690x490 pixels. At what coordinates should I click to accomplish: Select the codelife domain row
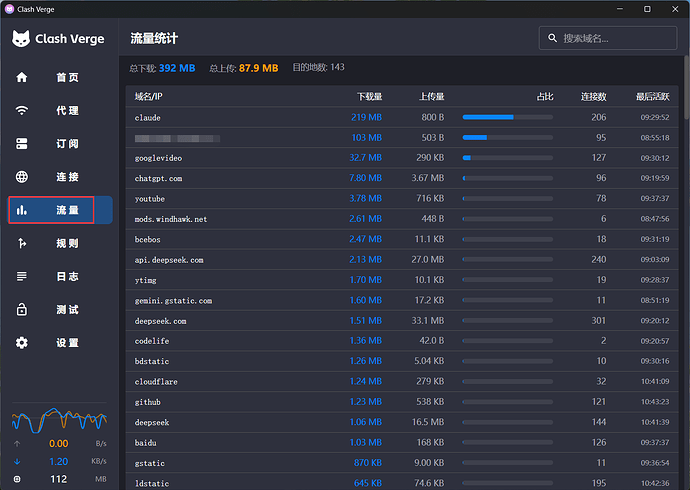402,341
